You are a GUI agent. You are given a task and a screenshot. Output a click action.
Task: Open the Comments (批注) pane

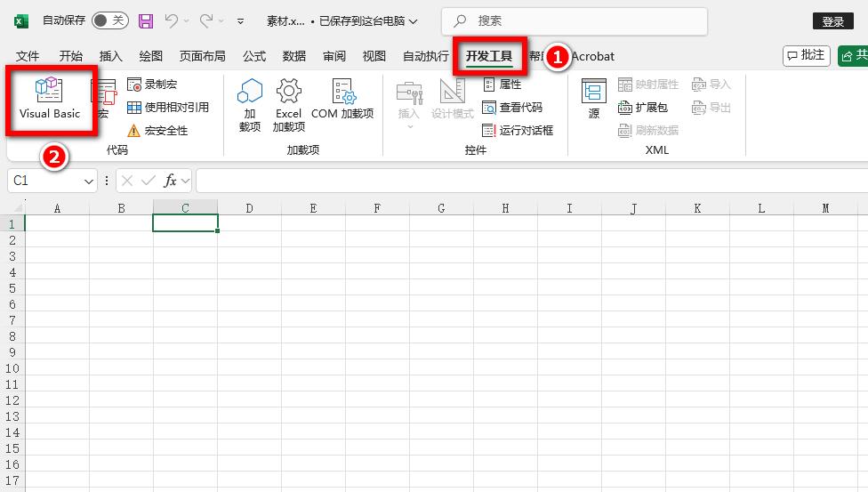coord(806,55)
